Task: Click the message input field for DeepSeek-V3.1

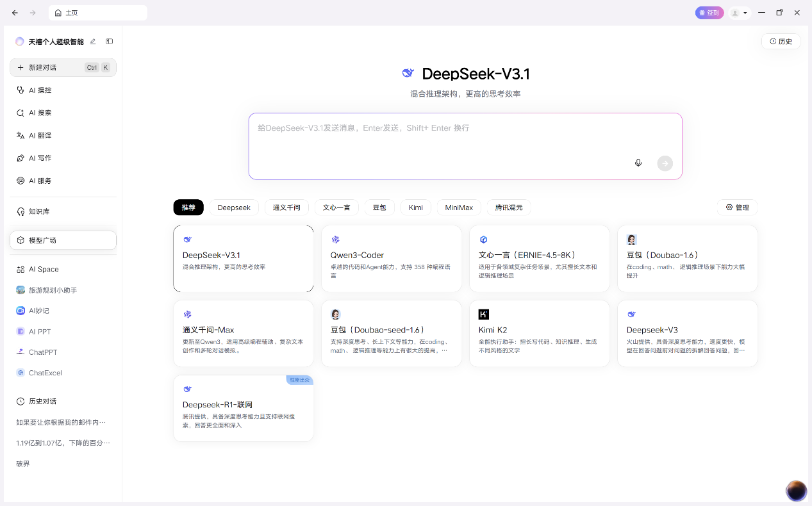Action: point(465,146)
